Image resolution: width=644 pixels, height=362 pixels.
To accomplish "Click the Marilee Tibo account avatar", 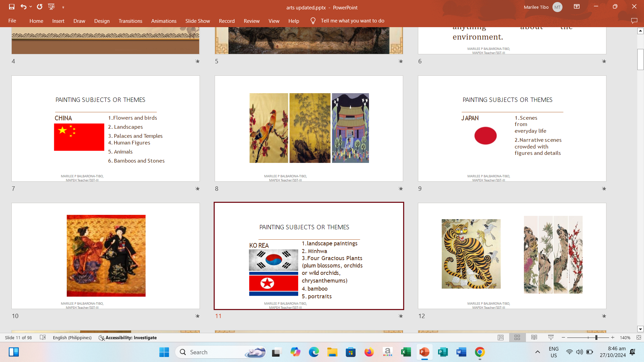I will (x=557, y=7).
